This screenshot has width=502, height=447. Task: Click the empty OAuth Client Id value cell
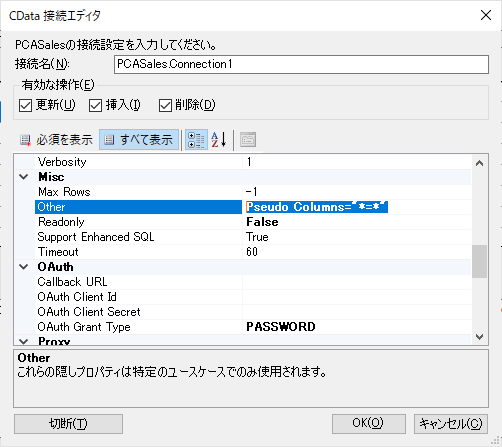pos(357,297)
